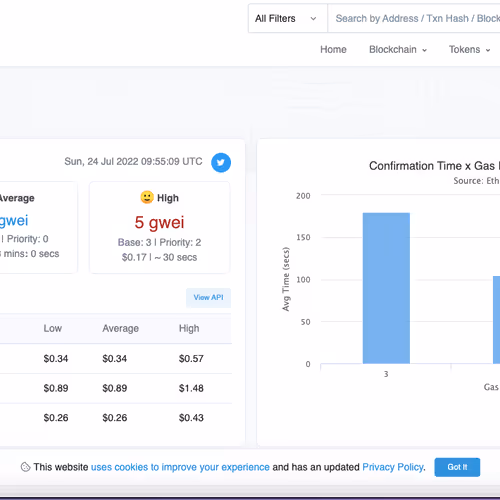Click the Low column header
This screenshot has width=500, height=500.
tap(53, 328)
